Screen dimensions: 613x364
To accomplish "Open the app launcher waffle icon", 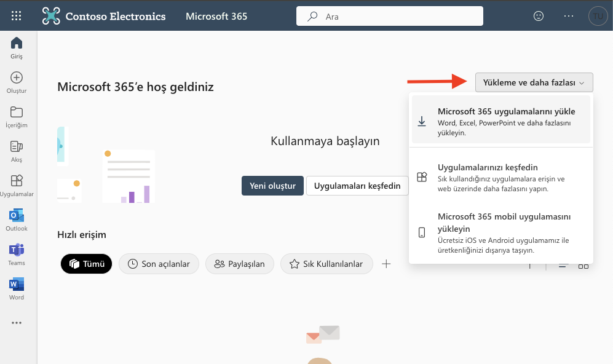I will pyautogui.click(x=17, y=16).
